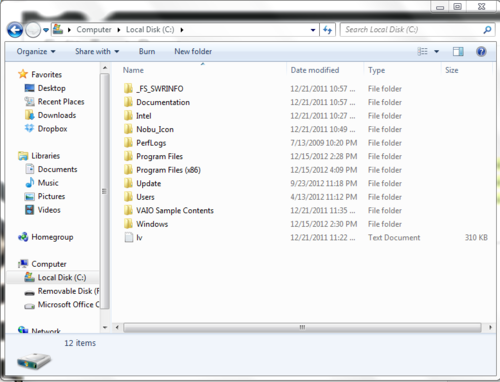Image resolution: width=500 pixels, height=382 pixels.
Task: Select the _FS_SWRINFO folder icon
Action: click(128, 88)
